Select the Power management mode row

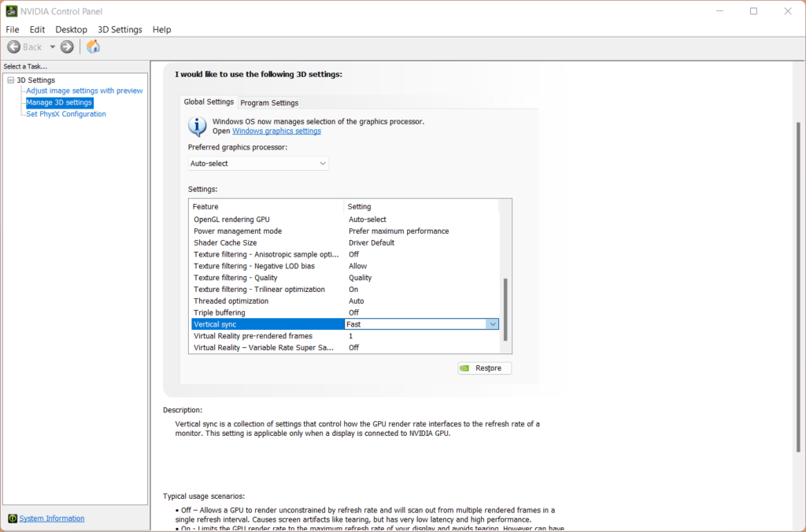345,231
